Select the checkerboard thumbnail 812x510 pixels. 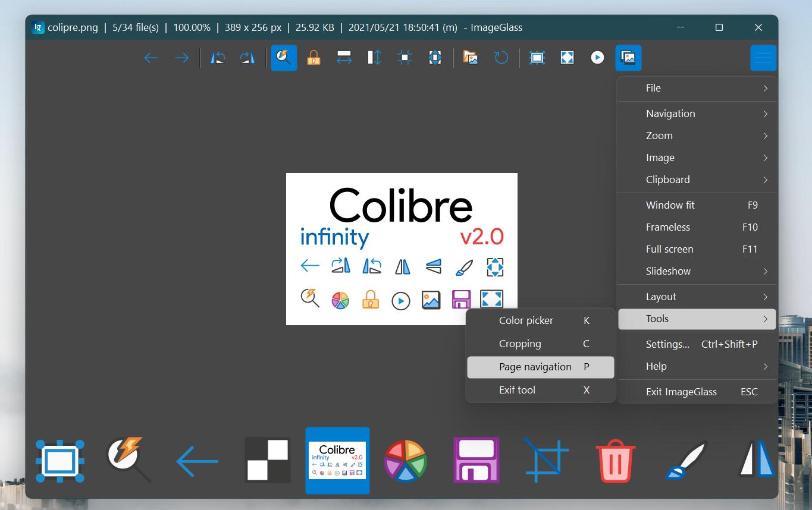click(x=268, y=460)
